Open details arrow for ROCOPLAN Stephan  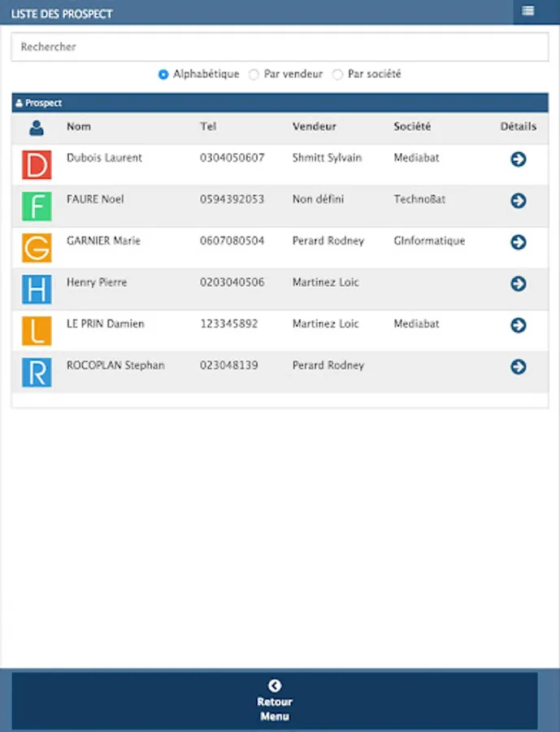click(518, 367)
